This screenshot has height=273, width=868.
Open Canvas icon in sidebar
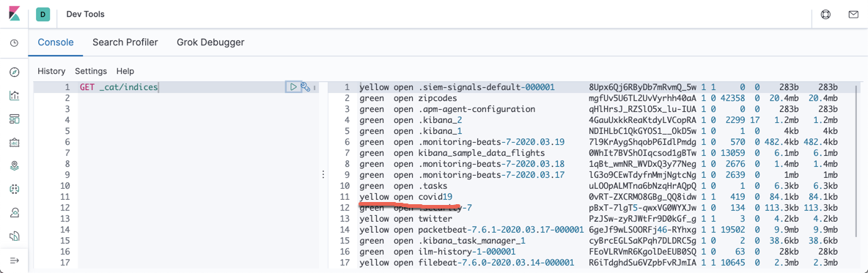(15, 142)
